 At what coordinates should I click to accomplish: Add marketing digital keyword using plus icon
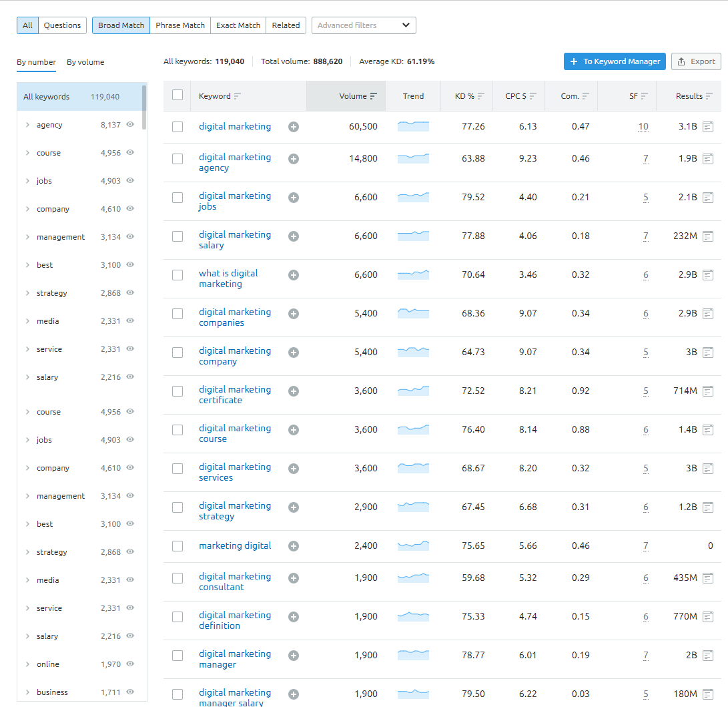pos(294,546)
